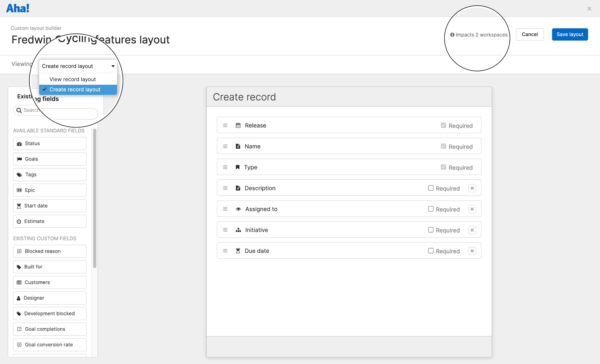600x364 pixels.
Task: Click the Aha! logo
Action: pyautogui.click(x=17, y=8)
